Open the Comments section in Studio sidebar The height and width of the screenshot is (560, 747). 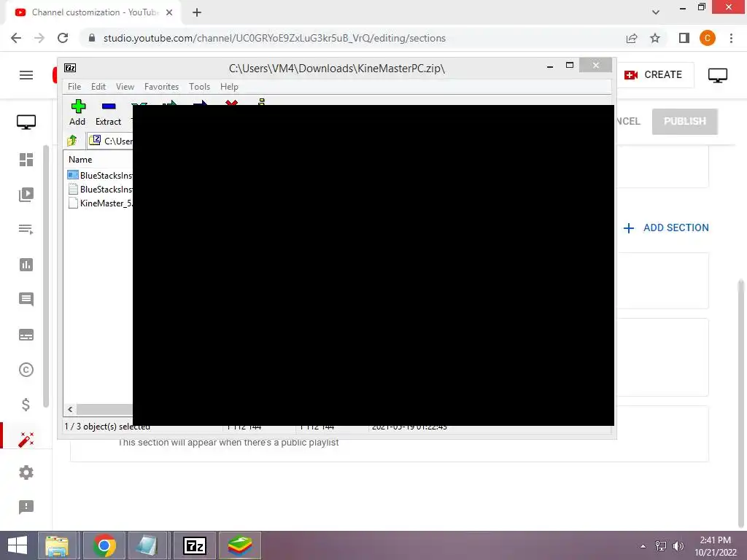coord(26,300)
